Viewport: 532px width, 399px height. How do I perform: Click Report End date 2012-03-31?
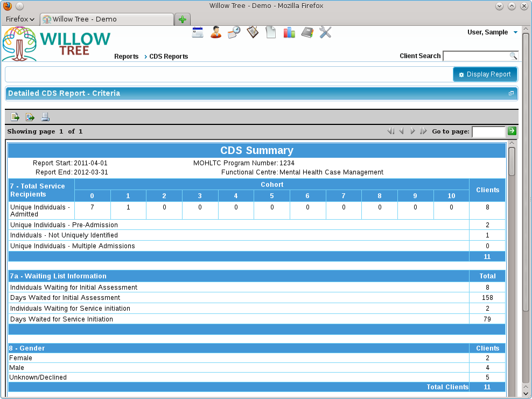click(91, 172)
